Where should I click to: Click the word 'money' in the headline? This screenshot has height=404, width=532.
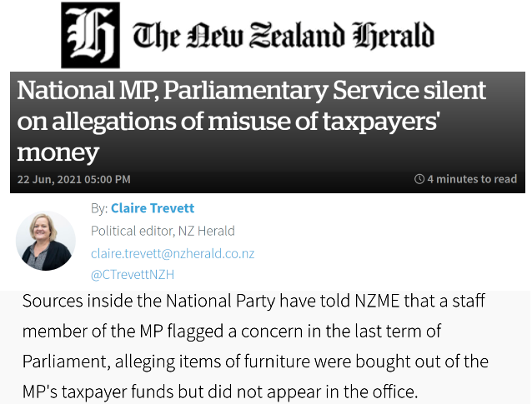pyautogui.click(x=58, y=152)
